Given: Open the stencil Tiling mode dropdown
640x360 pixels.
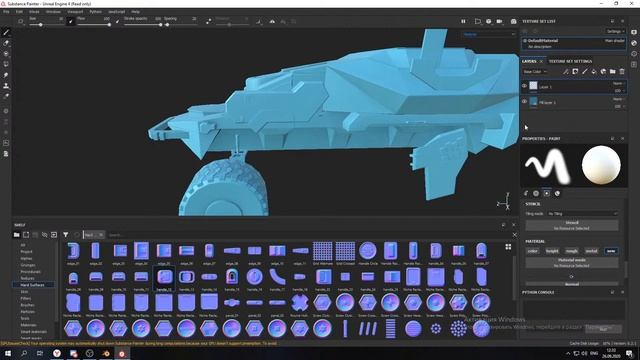Looking at the screenshot, I should click(x=582, y=213).
